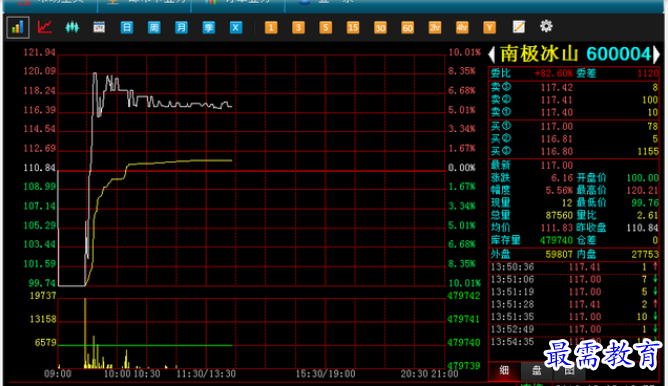Select the weekly 周 period icon
This screenshot has height=386, width=668.
154,28
